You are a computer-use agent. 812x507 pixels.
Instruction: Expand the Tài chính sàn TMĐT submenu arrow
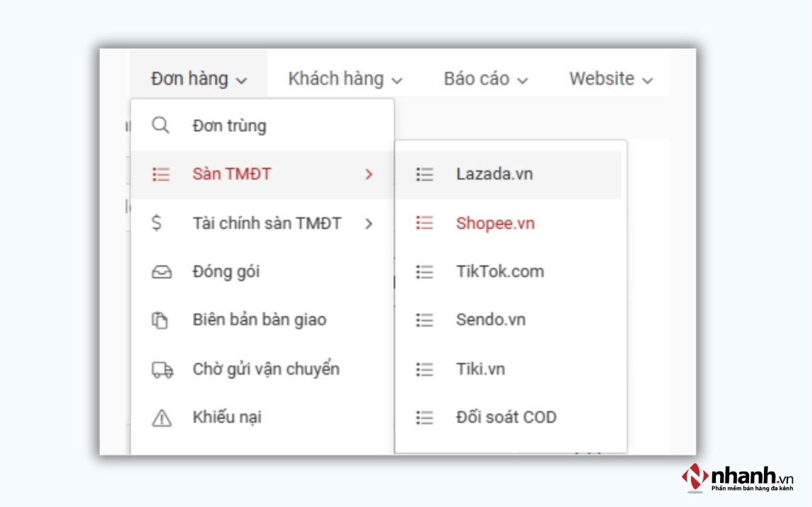point(369,223)
